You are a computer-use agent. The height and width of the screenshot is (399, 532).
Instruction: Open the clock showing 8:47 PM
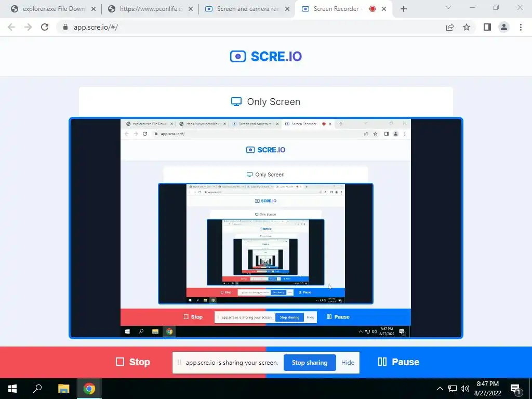[487, 389]
